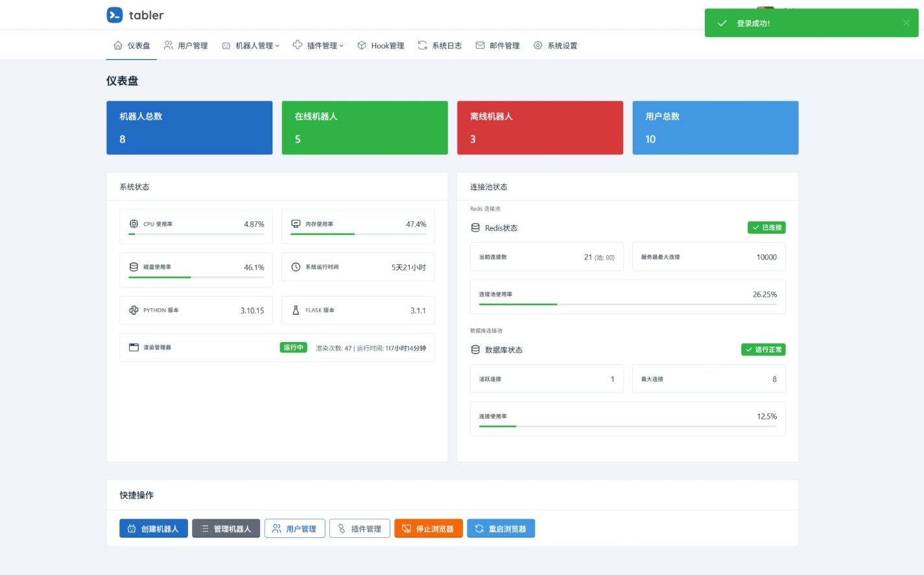Dismiss the 登录成功 notification

(906, 23)
